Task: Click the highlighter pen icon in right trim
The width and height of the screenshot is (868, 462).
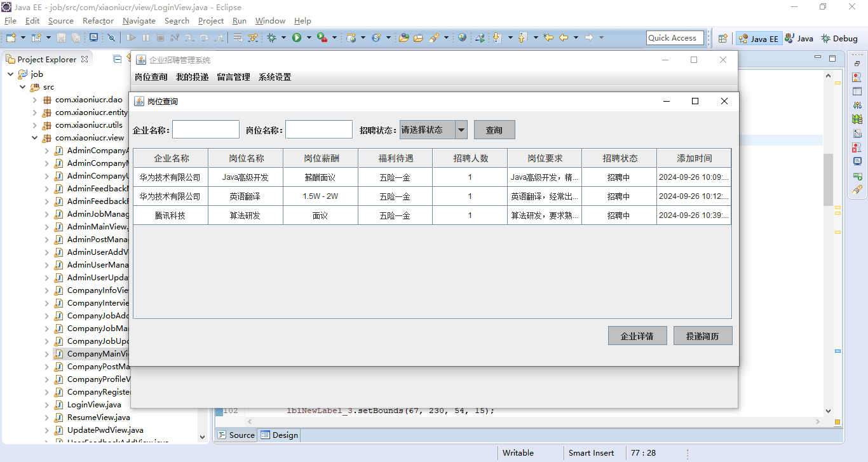Action: point(858,189)
